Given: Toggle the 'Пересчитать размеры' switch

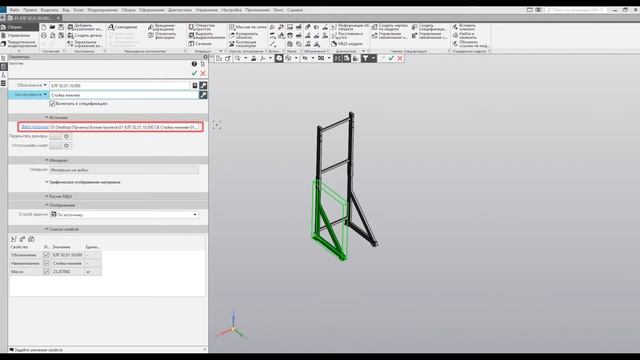Looking at the screenshot, I should (61, 136).
